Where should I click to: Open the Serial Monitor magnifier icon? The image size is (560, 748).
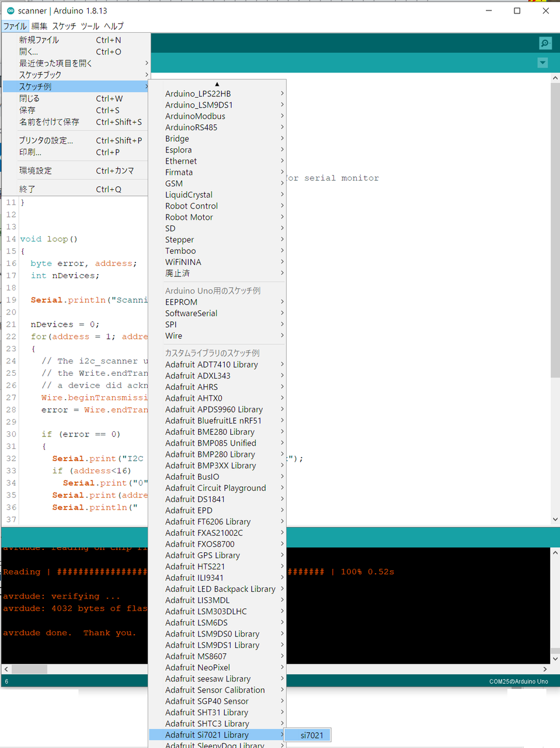(545, 43)
